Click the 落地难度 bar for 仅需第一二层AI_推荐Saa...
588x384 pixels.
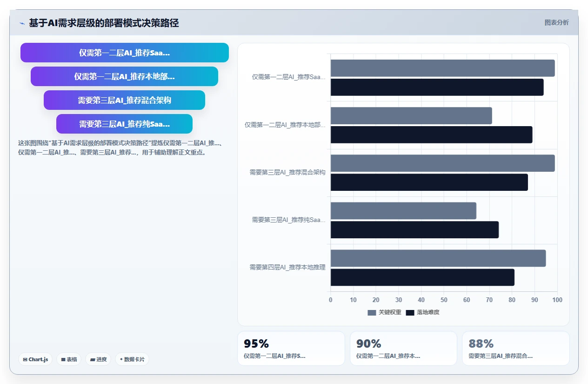pos(437,87)
